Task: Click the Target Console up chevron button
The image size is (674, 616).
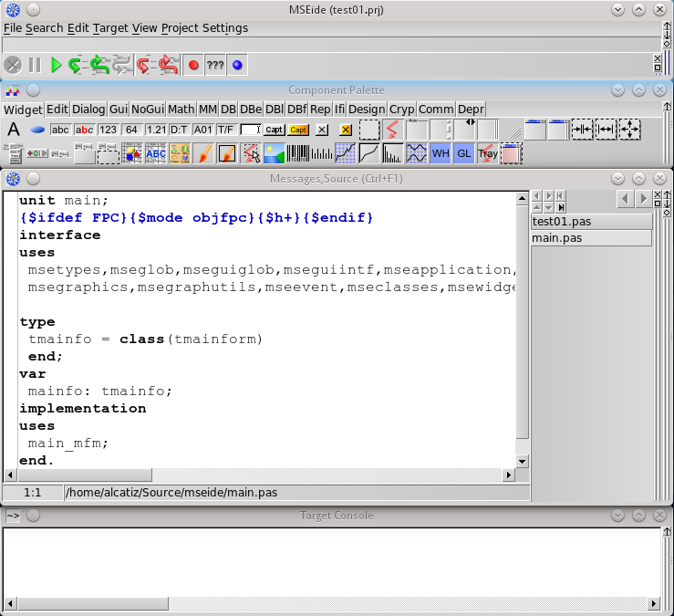Action: tap(638, 516)
